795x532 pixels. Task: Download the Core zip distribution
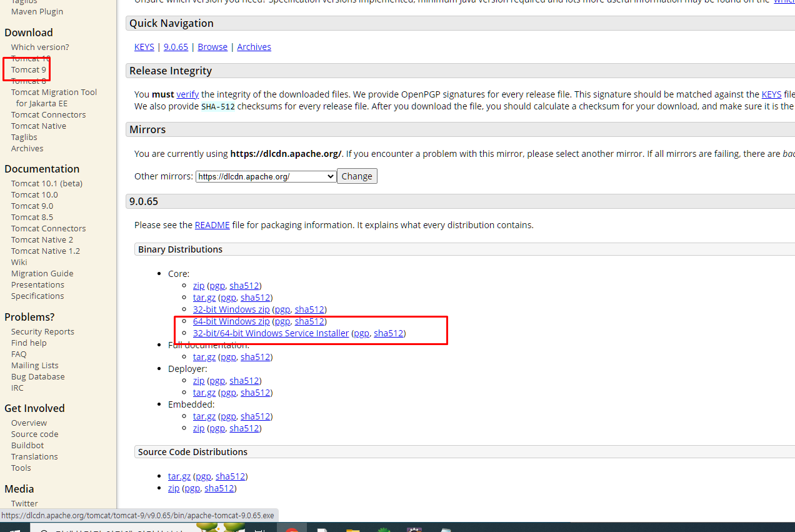(x=199, y=286)
